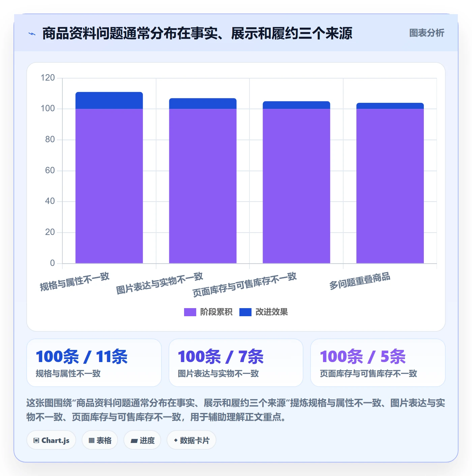Click the purple 阶段累积 legend swatch
Screen dimensions: 472x476
[190, 312]
